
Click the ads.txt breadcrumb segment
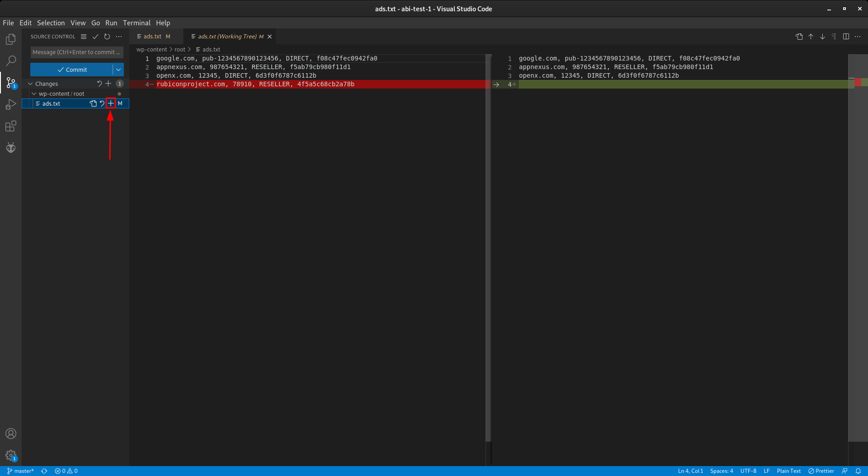click(208, 50)
